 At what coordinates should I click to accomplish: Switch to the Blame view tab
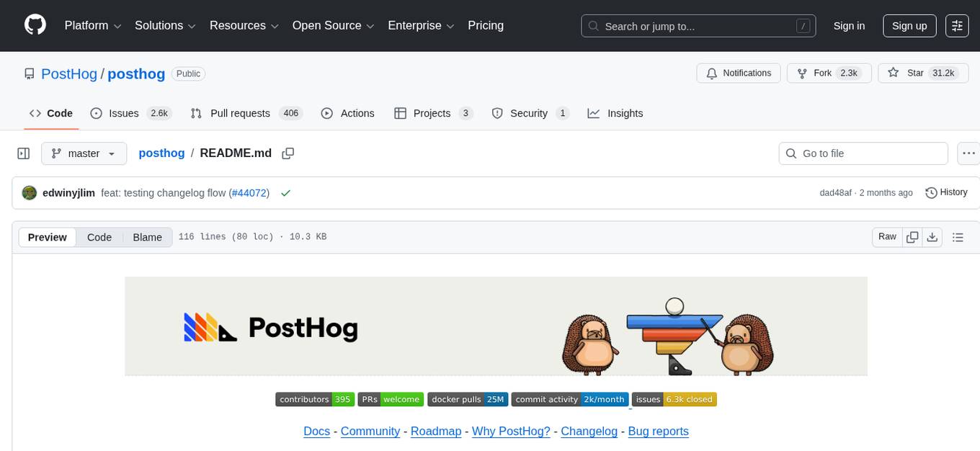point(147,237)
